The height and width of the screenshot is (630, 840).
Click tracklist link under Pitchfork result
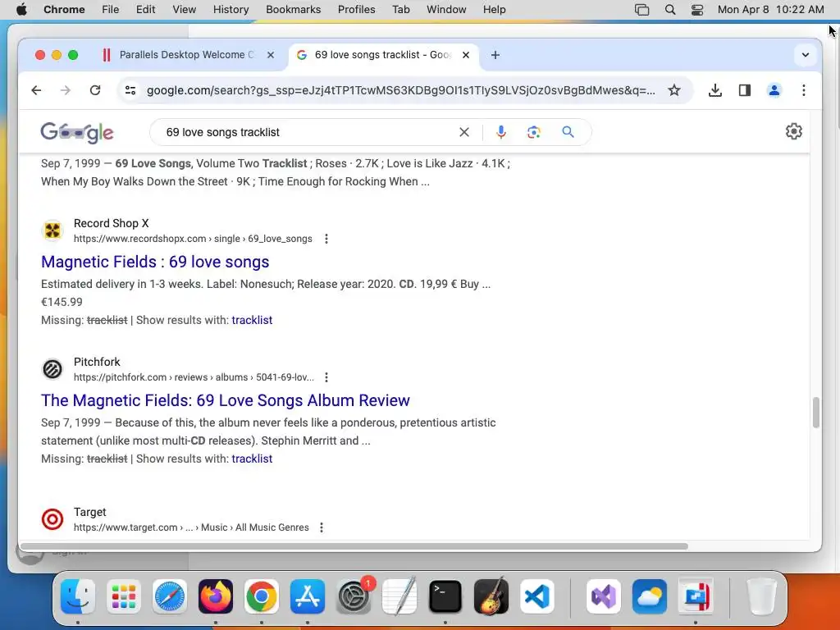tap(252, 459)
